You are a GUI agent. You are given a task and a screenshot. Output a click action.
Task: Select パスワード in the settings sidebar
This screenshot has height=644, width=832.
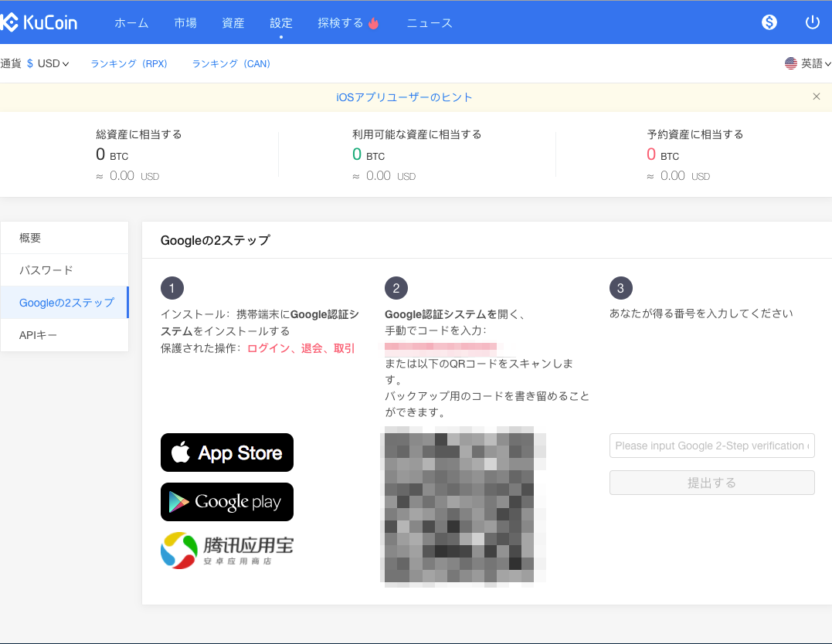coord(64,270)
